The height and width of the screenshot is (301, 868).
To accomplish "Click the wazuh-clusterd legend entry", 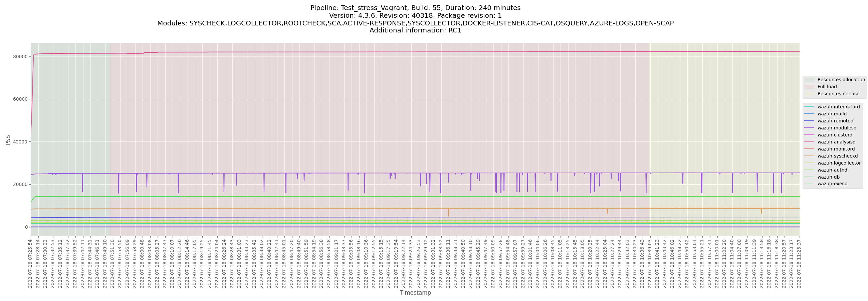I will [834, 135].
